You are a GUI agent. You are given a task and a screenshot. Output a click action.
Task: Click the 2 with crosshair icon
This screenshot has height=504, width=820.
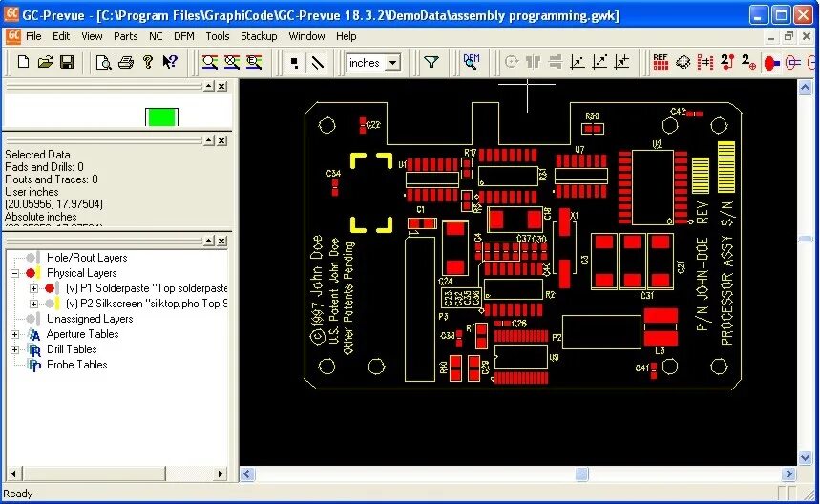pos(748,62)
